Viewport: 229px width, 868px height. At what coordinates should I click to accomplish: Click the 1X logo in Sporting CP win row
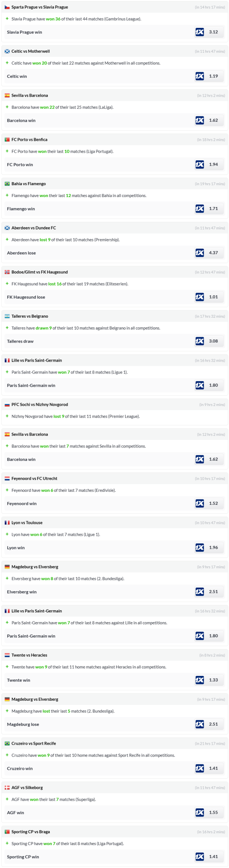[x=200, y=857]
